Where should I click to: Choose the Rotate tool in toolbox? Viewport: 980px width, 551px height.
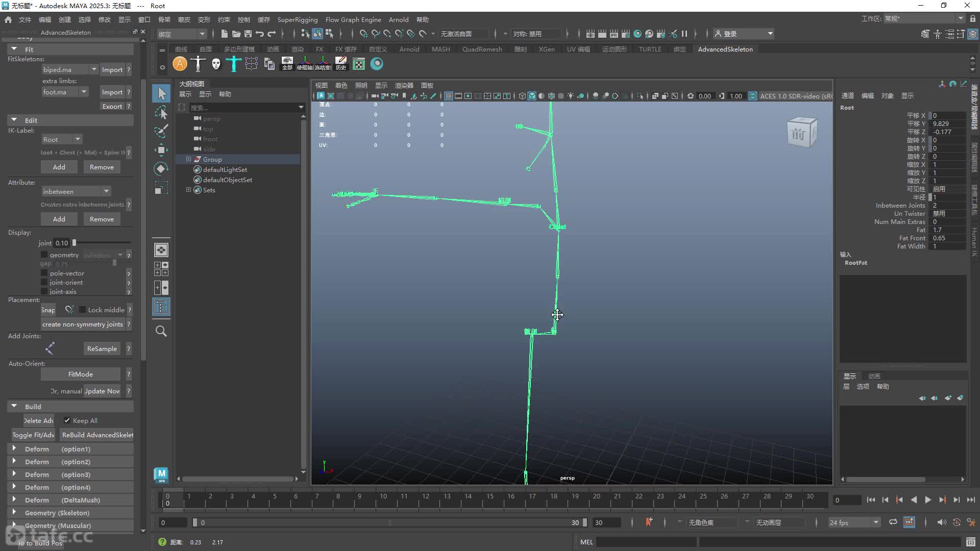[161, 169]
